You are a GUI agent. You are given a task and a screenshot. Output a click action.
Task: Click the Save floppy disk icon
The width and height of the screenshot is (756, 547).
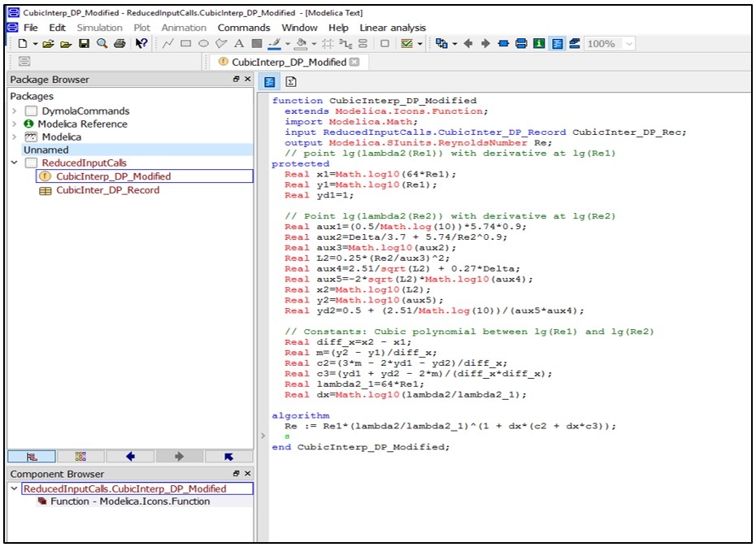pyautogui.click(x=84, y=44)
